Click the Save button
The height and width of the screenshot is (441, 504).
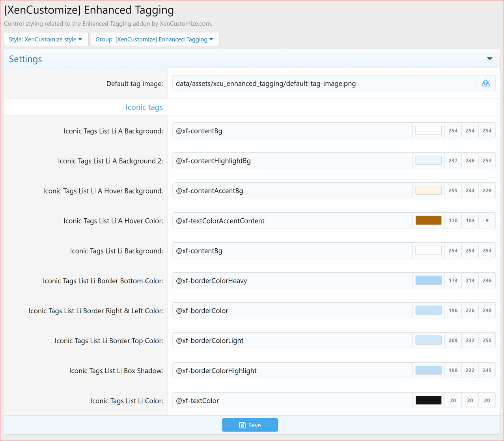click(x=250, y=425)
